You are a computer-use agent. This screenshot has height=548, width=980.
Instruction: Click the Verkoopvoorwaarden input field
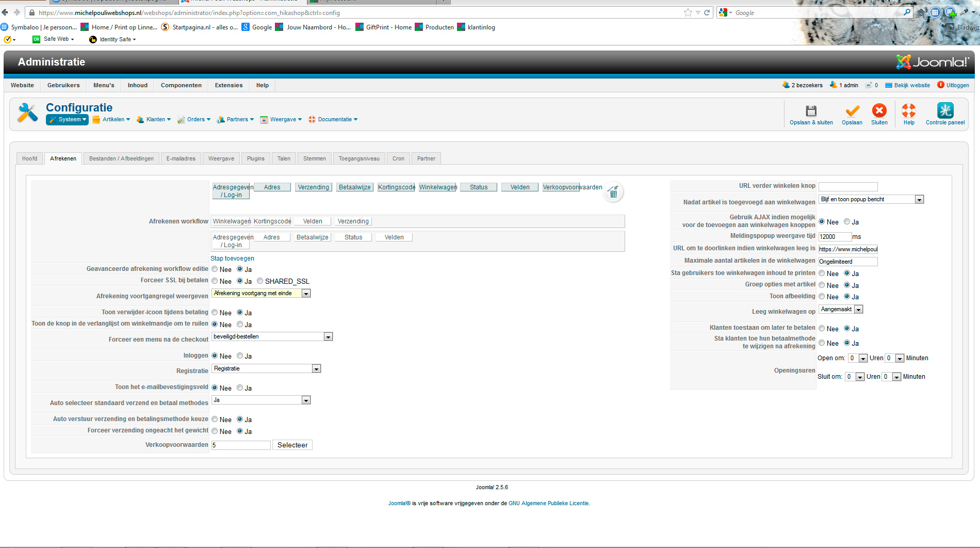tap(241, 445)
